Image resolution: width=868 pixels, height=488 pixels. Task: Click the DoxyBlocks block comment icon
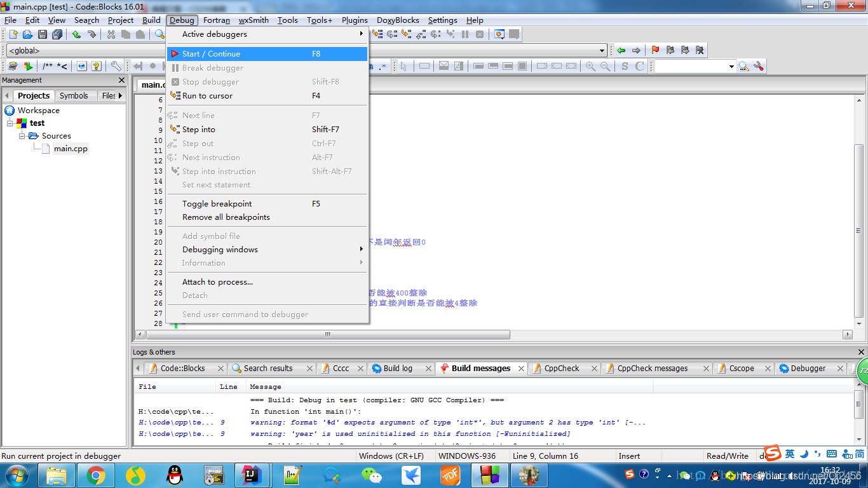pyautogui.click(x=48, y=66)
